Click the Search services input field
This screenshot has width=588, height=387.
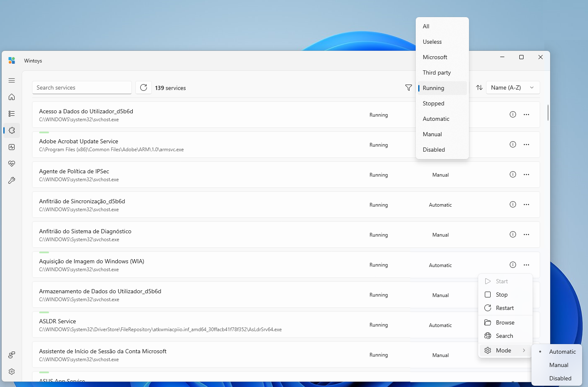click(82, 87)
